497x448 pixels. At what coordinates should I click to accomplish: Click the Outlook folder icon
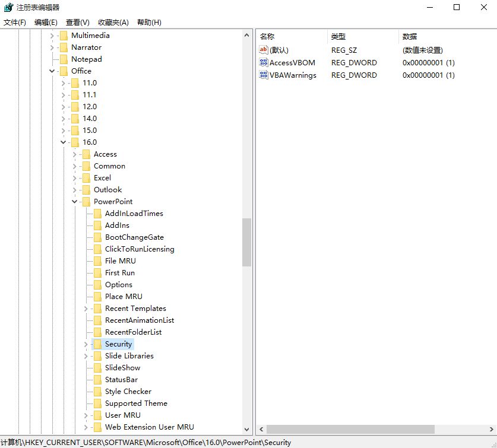click(x=86, y=190)
